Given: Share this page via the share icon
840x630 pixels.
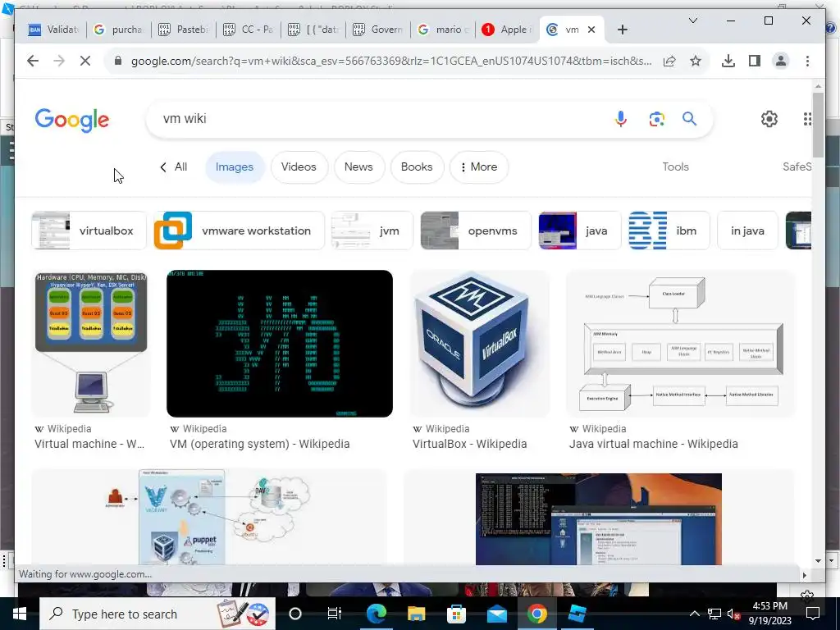Looking at the screenshot, I should 669,61.
